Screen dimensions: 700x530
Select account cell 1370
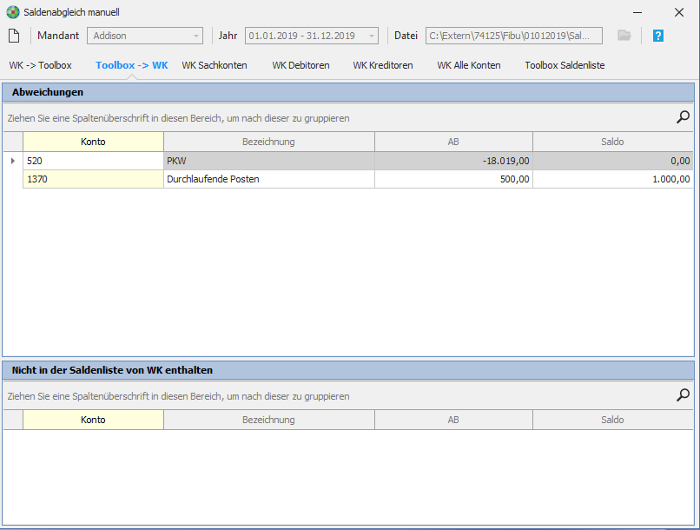(x=93, y=179)
